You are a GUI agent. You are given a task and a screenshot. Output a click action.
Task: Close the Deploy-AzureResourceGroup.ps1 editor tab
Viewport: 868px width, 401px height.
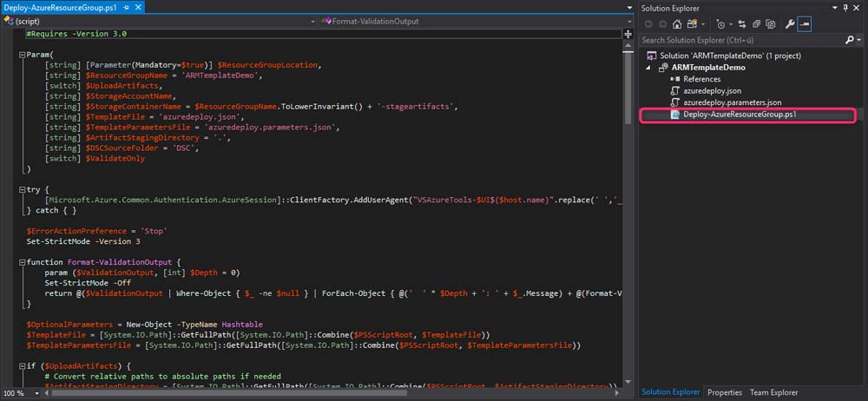point(139,8)
